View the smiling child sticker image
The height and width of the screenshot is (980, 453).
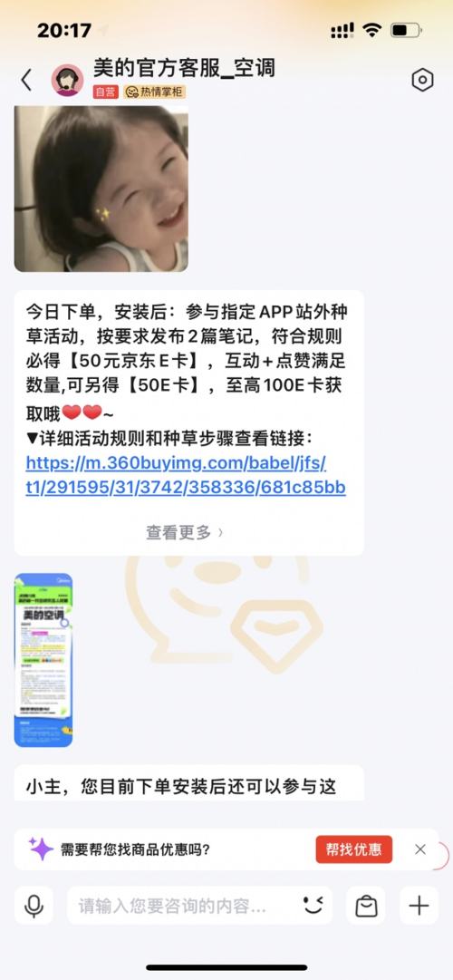tap(101, 189)
